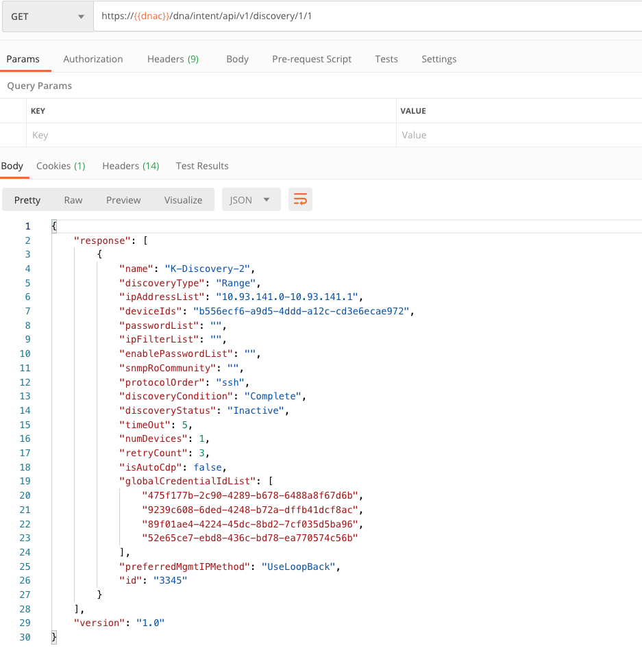Screen dimensions: 642x672
Task: Open the response Headers (14) tab
Action: tap(130, 166)
